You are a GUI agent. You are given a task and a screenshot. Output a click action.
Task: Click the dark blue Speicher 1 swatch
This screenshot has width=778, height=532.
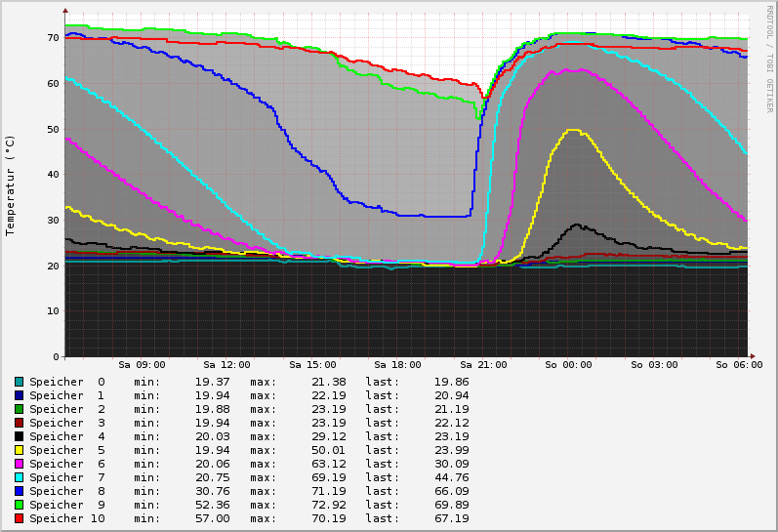point(19,395)
